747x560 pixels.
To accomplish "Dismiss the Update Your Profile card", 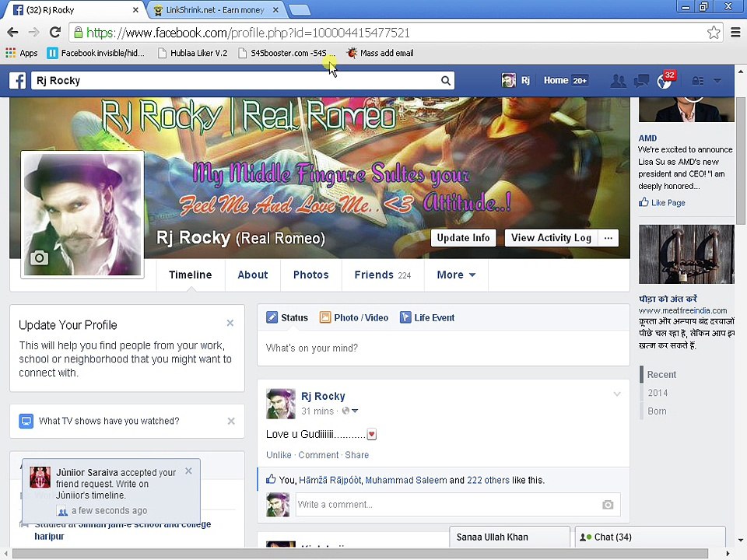I will tap(230, 324).
